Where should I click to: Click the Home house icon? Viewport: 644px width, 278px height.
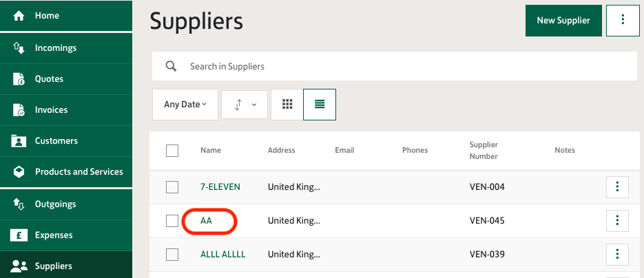(19, 16)
